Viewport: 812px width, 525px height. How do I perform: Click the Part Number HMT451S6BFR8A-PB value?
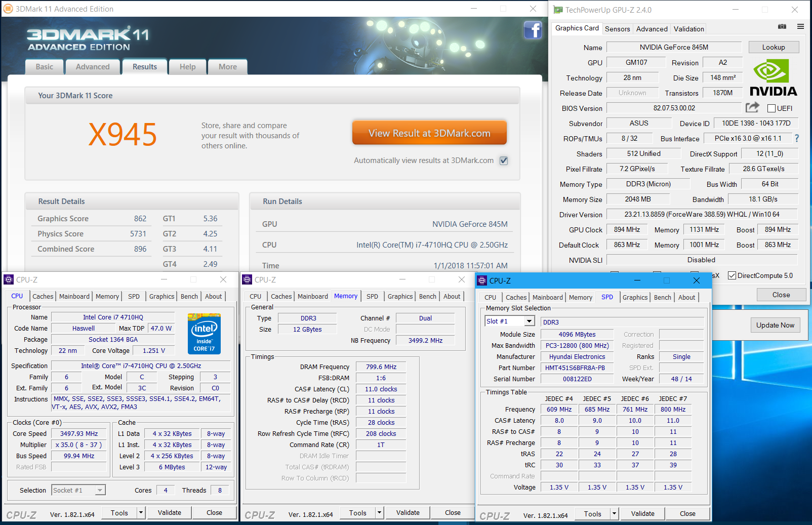click(577, 368)
